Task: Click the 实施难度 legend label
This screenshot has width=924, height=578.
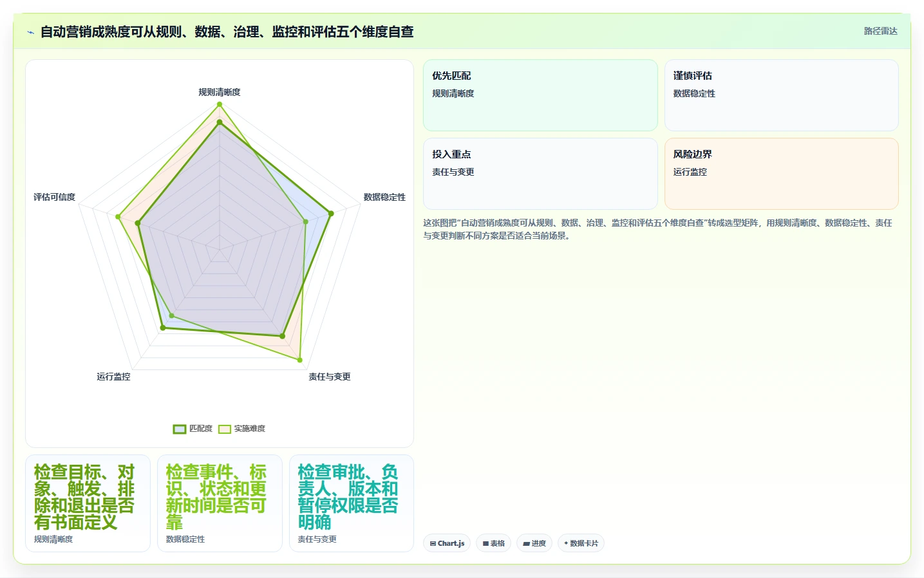Action: (x=249, y=429)
